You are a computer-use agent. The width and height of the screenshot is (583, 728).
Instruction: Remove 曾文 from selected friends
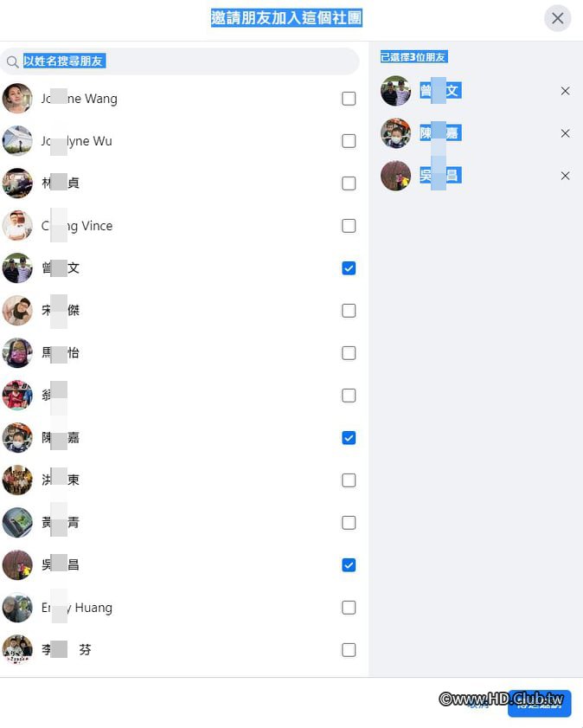click(x=565, y=91)
